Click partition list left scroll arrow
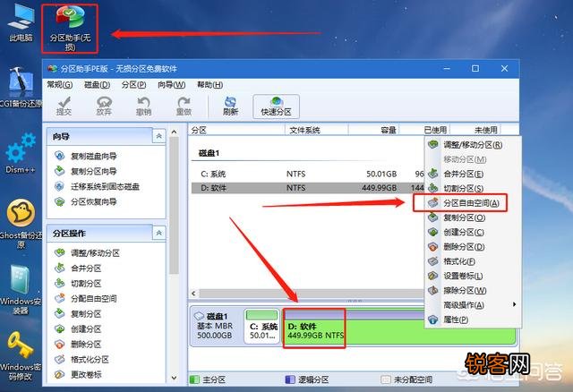Viewport: 573px width, 392px height. click(193, 294)
